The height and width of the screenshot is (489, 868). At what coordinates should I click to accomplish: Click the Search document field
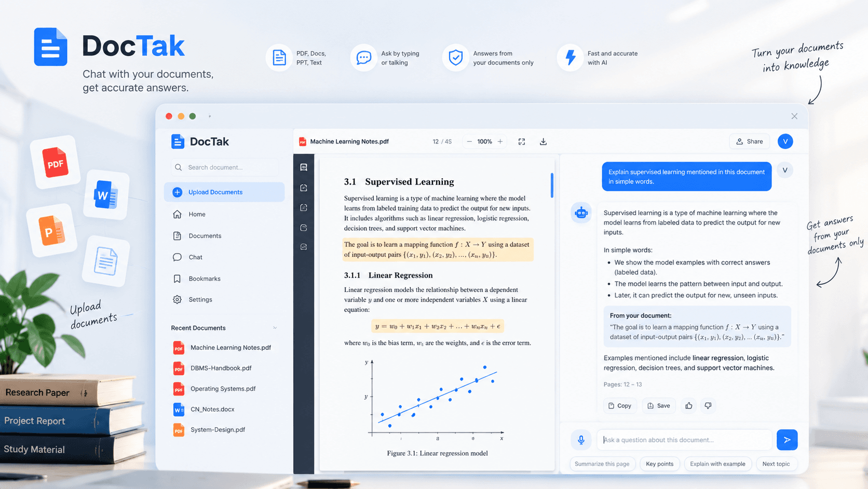coord(224,167)
